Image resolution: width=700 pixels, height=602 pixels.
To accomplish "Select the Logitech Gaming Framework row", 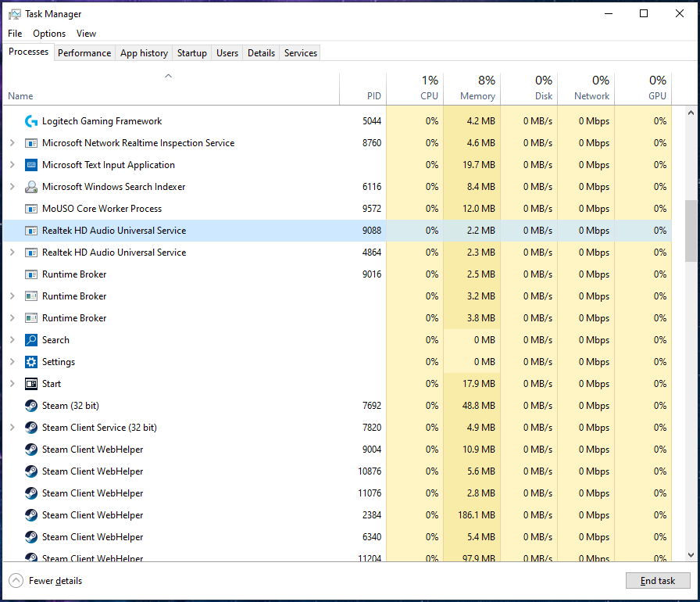I will [337, 121].
